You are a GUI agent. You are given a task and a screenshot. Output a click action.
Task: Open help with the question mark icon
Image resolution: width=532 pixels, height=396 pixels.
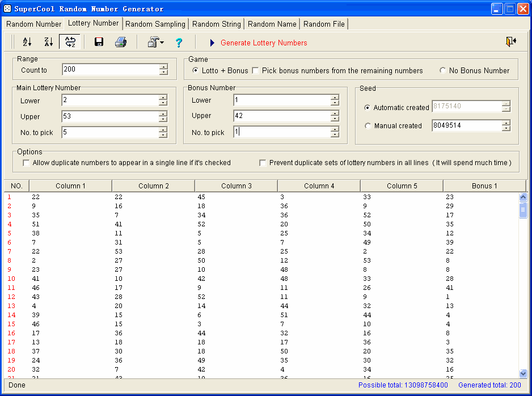click(179, 43)
